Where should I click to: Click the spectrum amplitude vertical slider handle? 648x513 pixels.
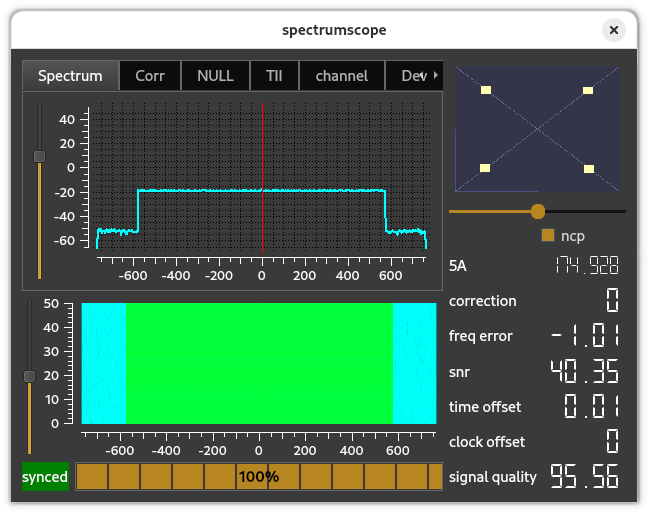click(39, 156)
